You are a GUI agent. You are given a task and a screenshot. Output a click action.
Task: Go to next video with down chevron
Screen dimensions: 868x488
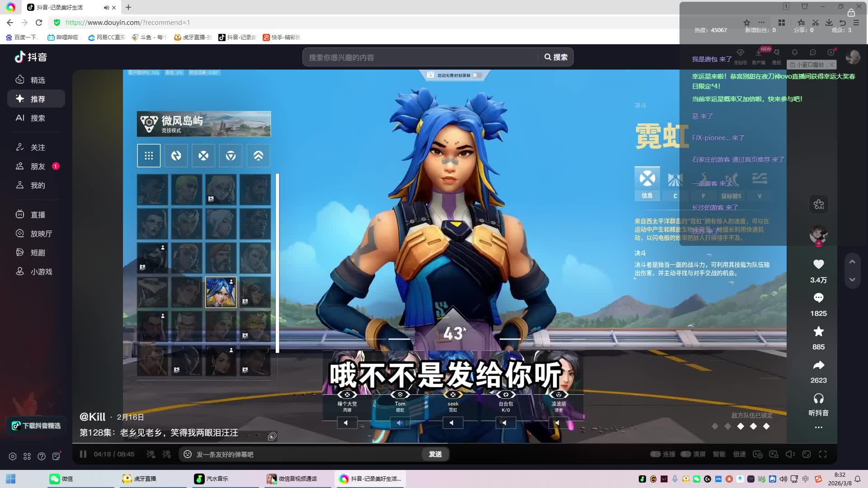pos(852,280)
